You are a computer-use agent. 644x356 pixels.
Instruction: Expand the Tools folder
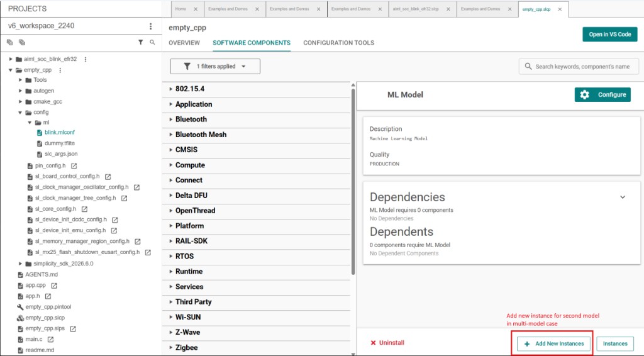click(21, 80)
